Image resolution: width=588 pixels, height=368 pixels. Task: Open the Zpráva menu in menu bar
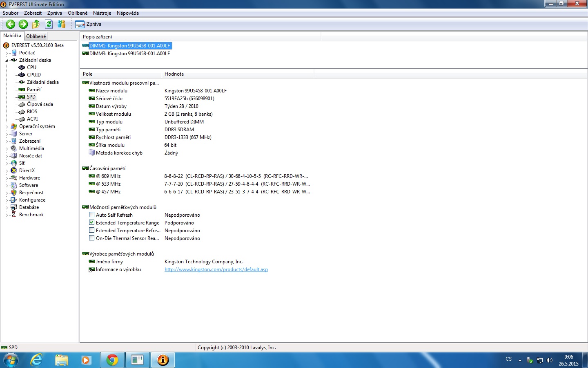(x=55, y=13)
